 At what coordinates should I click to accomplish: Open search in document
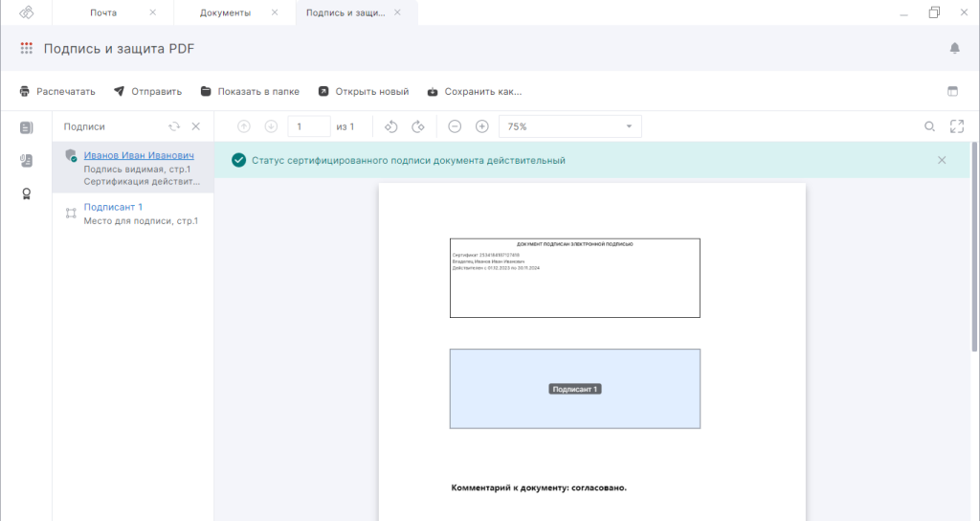[x=929, y=126]
